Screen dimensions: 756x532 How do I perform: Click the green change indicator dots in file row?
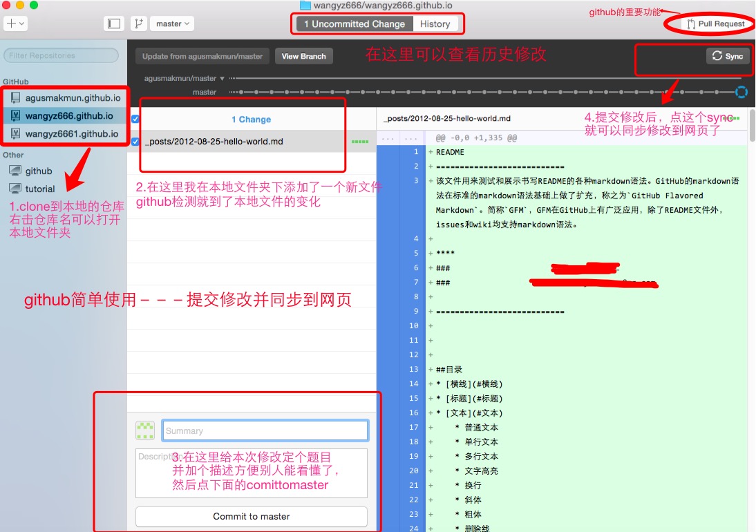(360, 142)
